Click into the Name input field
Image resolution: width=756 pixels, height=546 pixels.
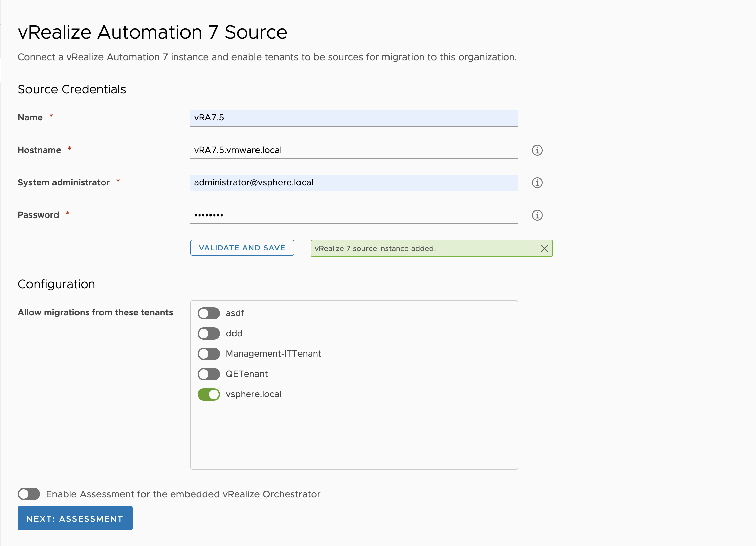(354, 118)
